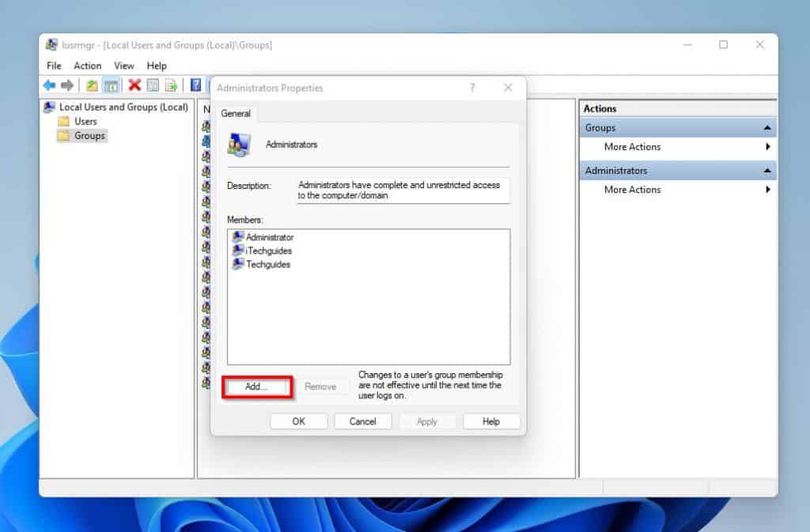Close the Administrators Properties dialog
Viewport: 810px width, 532px height.
point(509,88)
